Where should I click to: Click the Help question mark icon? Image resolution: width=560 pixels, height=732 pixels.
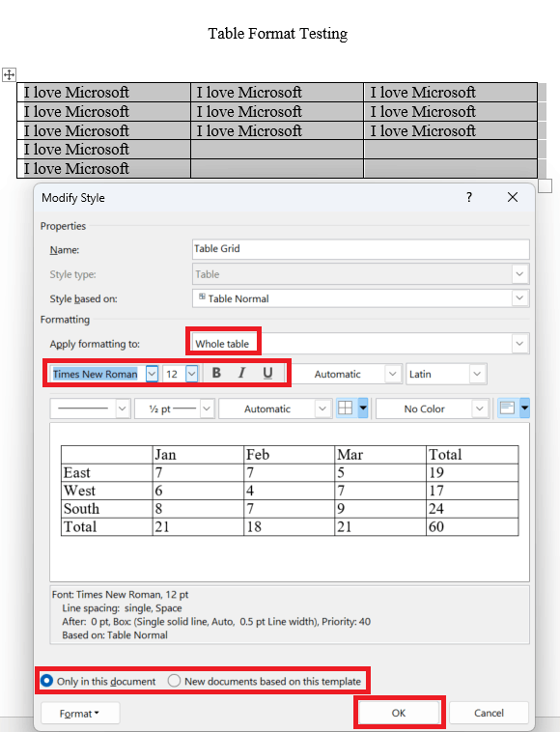[469, 197]
